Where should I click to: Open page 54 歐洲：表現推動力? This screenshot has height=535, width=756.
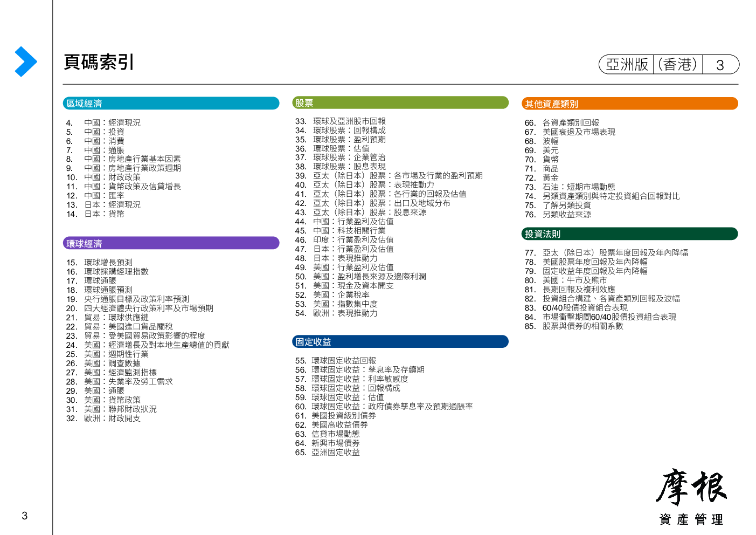[x=336, y=313]
